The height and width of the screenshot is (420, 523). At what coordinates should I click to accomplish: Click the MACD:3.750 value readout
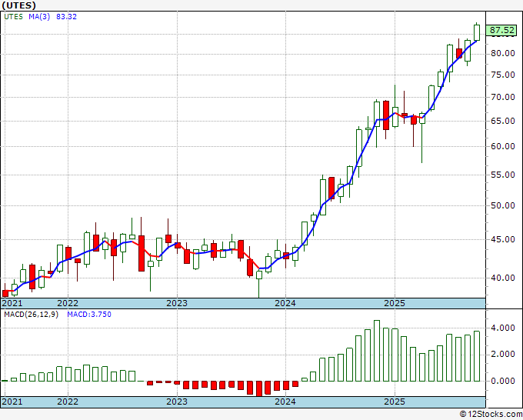point(89,315)
